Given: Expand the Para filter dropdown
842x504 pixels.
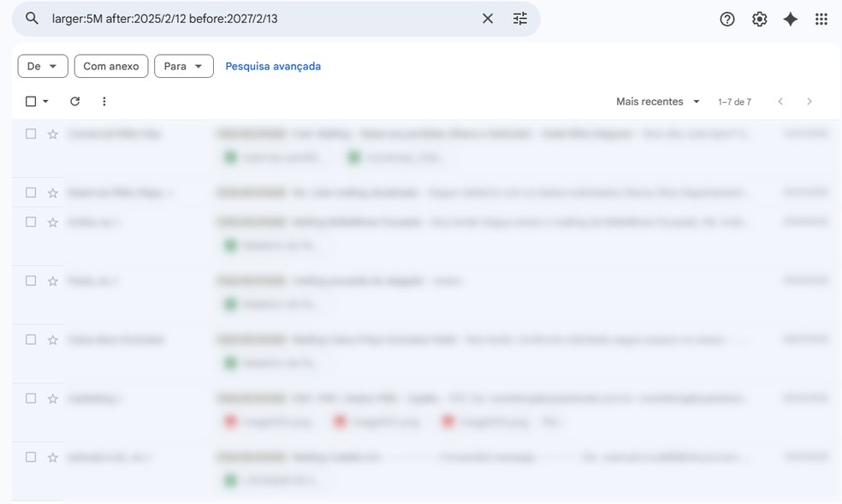Looking at the screenshot, I should pos(184,66).
